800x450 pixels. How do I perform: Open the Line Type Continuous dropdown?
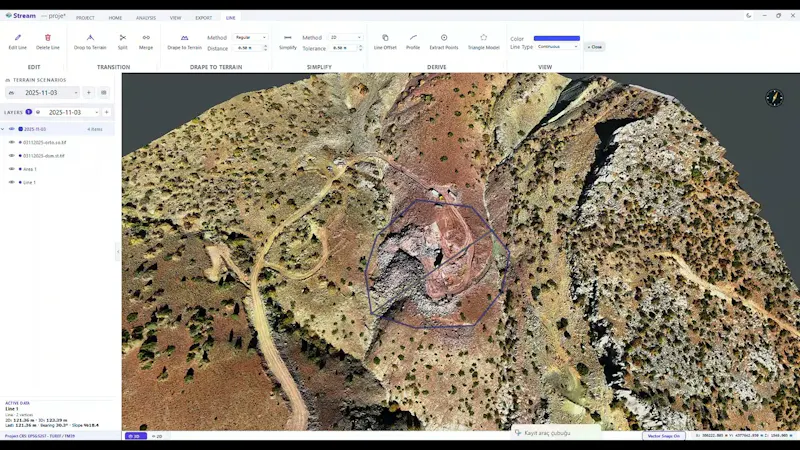557,47
